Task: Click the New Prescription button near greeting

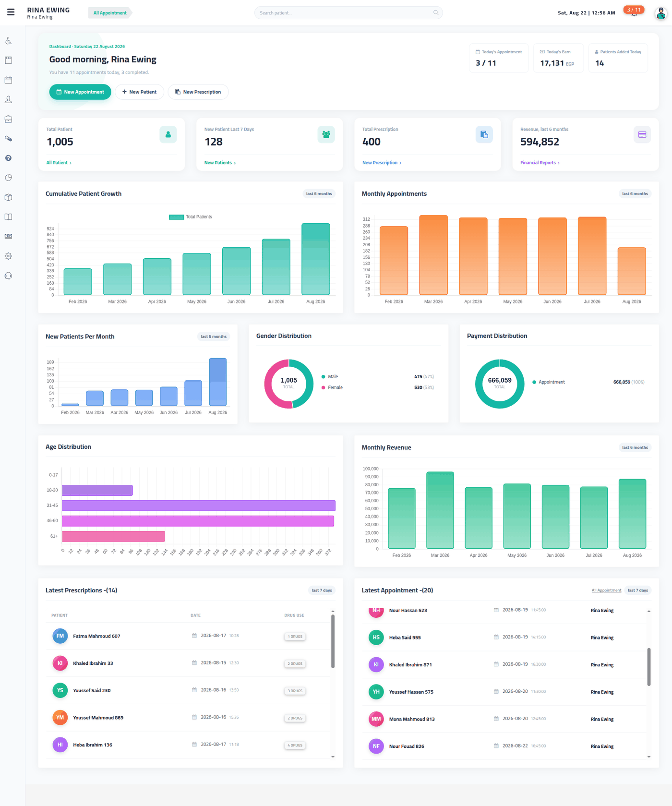Action: coord(198,92)
